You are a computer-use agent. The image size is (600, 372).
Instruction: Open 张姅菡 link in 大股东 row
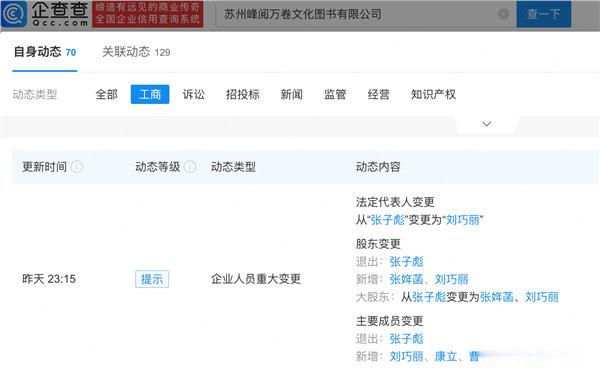pyautogui.click(x=497, y=297)
